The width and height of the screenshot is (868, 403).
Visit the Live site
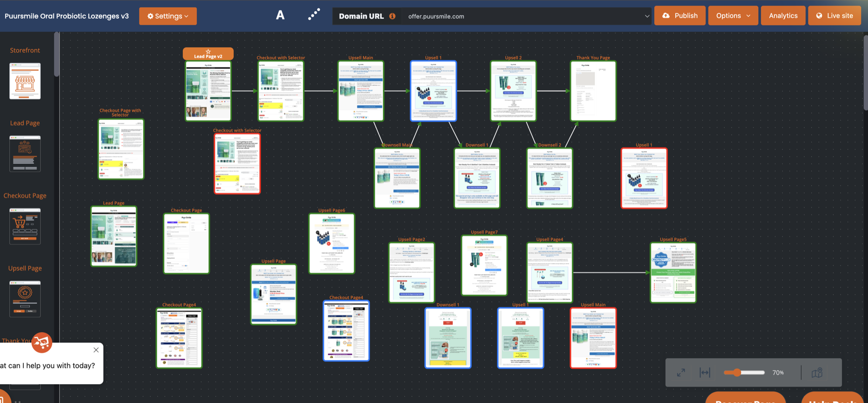pyautogui.click(x=835, y=15)
